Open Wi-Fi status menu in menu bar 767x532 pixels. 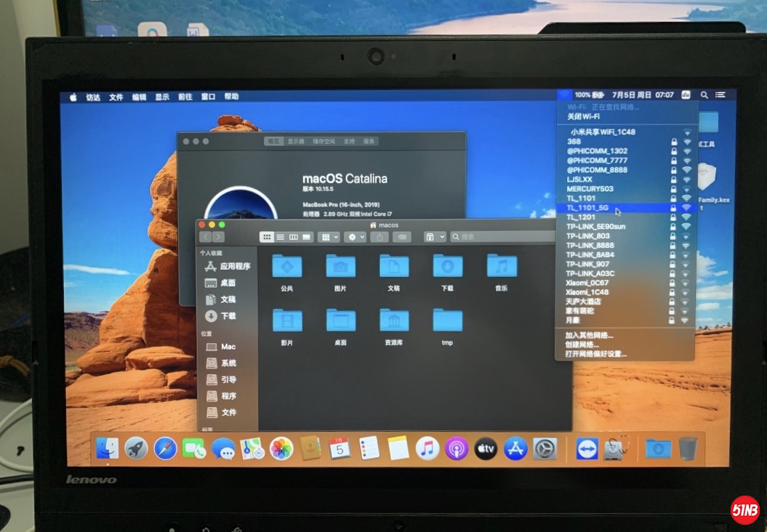pyautogui.click(x=565, y=95)
